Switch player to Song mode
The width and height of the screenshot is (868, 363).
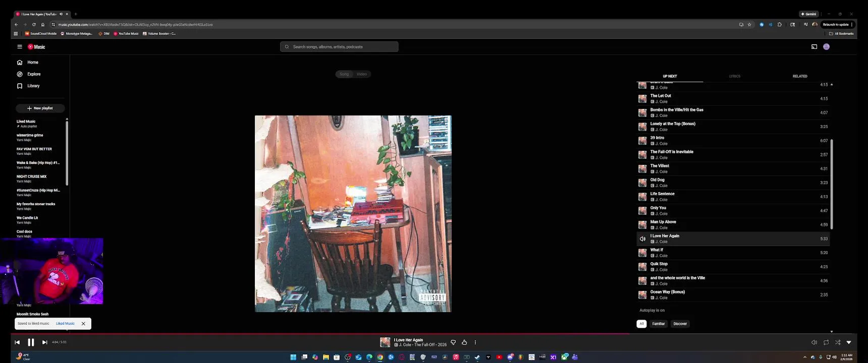pos(344,74)
